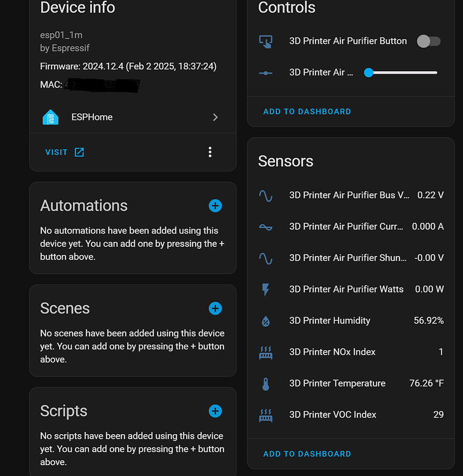Open the three-dot device menu
The height and width of the screenshot is (476, 463).
[210, 152]
